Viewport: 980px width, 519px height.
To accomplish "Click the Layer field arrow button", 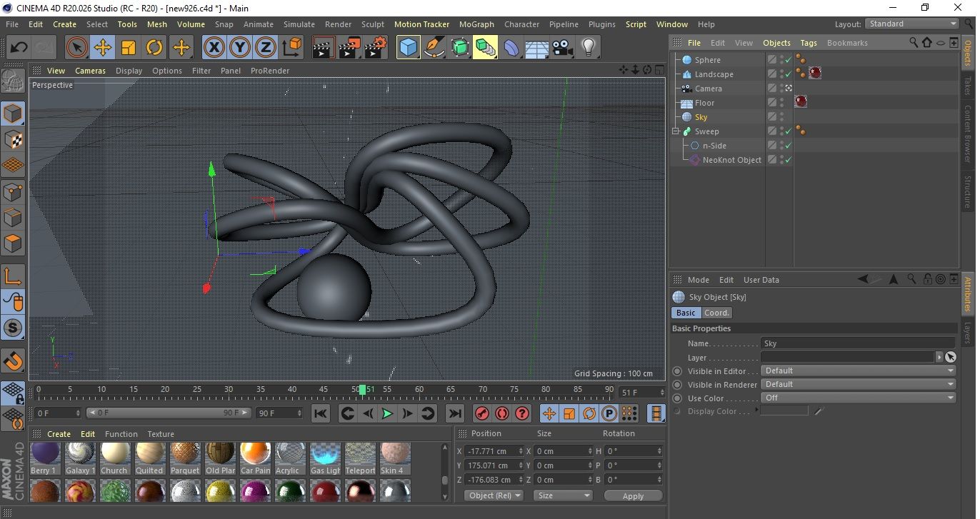I will [x=939, y=357].
